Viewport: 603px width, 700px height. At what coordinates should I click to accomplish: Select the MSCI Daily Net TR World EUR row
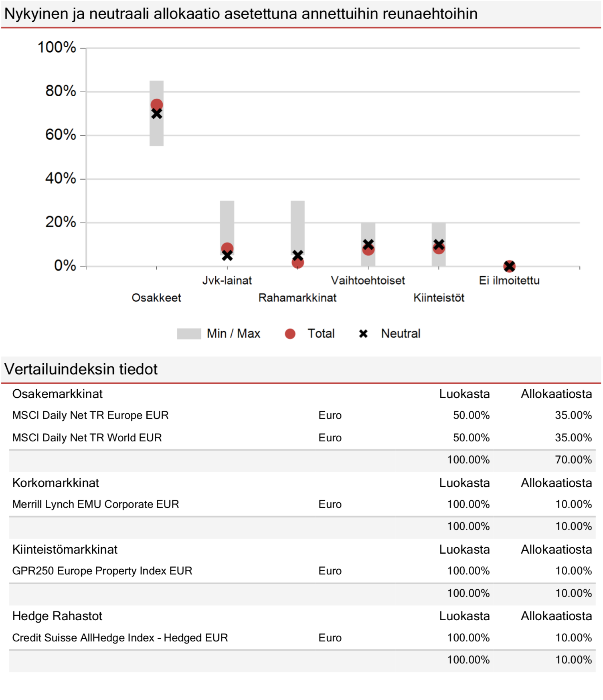302,438
